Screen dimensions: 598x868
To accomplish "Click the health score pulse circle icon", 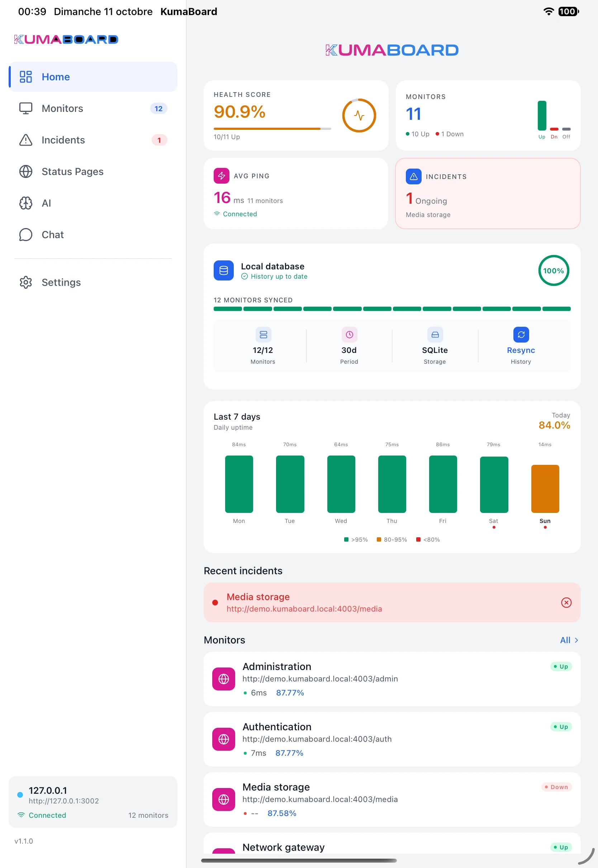I will [359, 115].
